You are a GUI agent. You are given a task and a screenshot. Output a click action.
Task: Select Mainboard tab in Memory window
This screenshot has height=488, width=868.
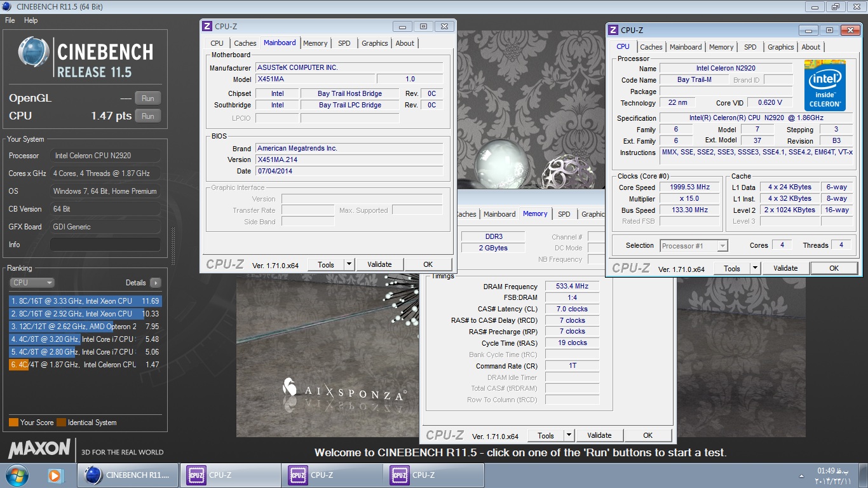tap(499, 214)
